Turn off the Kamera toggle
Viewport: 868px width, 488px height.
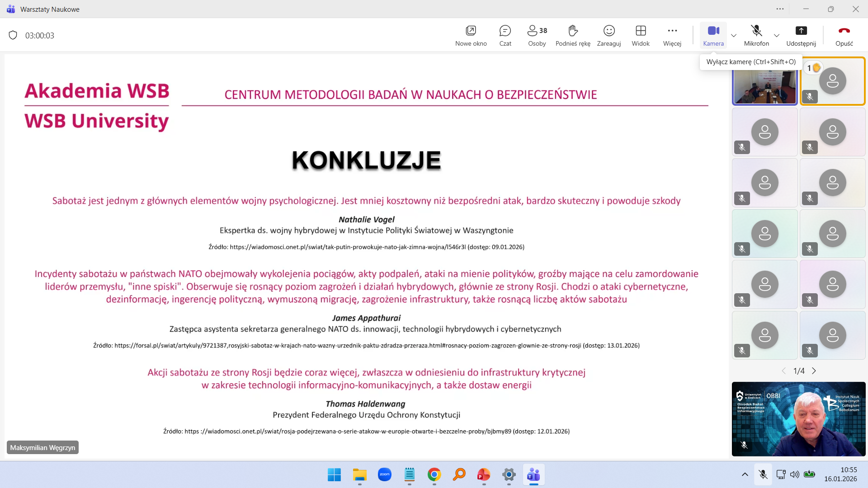tap(713, 35)
